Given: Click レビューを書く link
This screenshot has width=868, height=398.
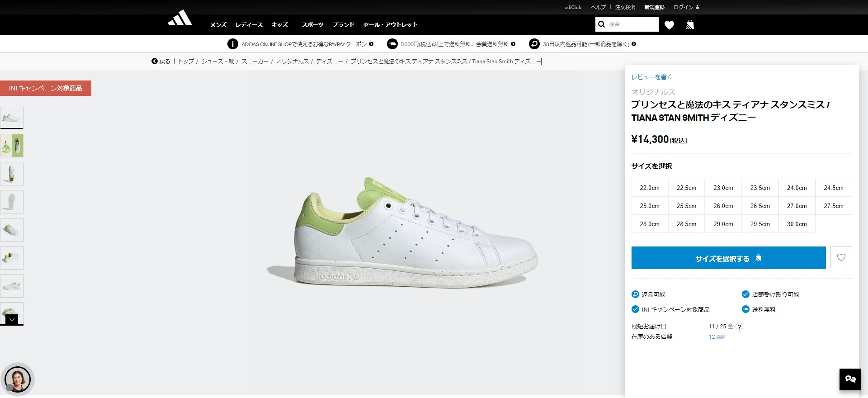Looking at the screenshot, I should pos(652,77).
